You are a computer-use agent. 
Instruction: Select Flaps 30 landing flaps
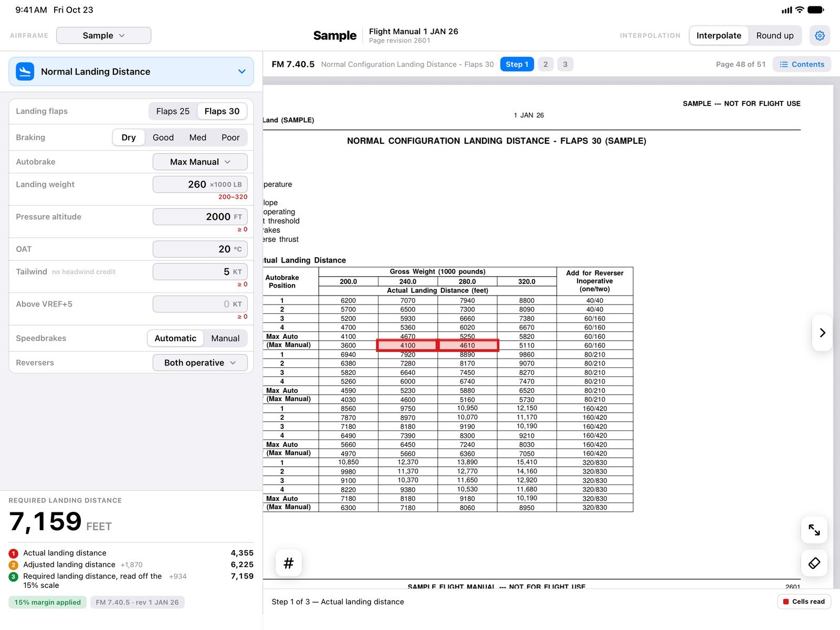(222, 111)
